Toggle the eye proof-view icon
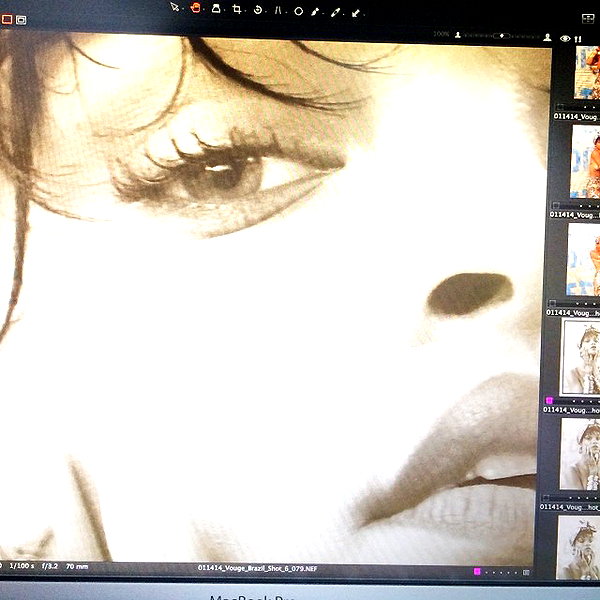The image size is (600, 600). [x=565, y=38]
